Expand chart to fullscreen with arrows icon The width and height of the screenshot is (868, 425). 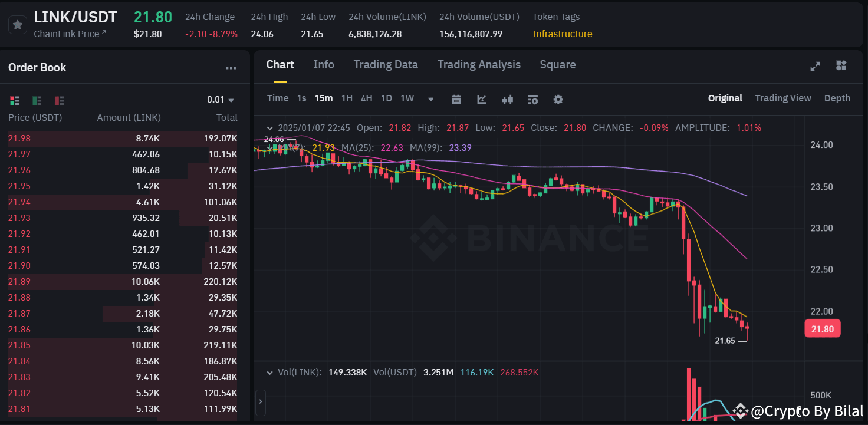[816, 66]
